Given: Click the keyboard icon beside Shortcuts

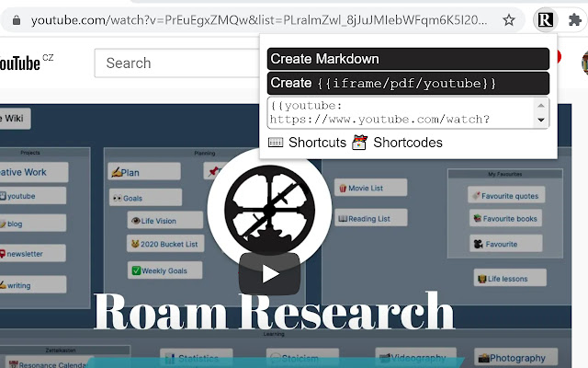Looking at the screenshot, I should pyautogui.click(x=276, y=143).
